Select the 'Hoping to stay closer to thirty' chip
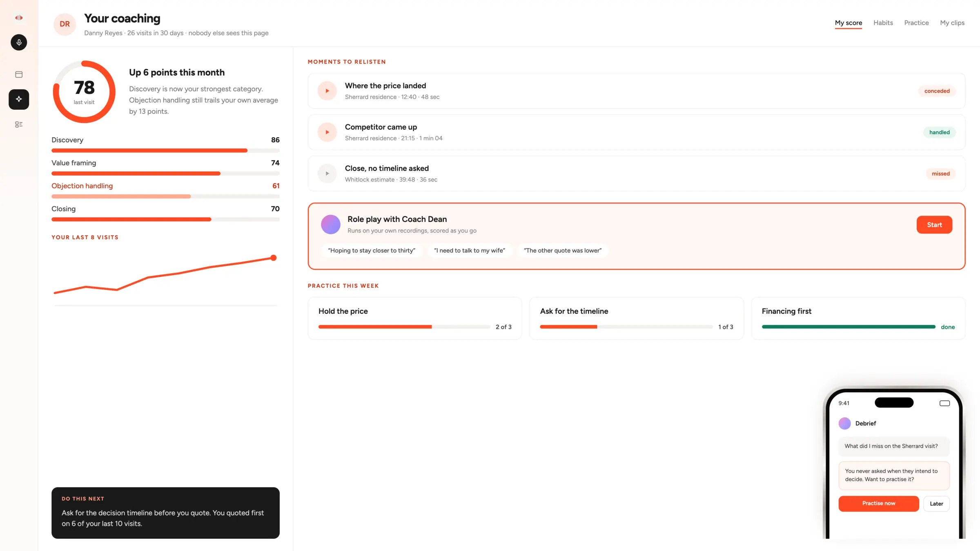The width and height of the screenshot is (980, 551). click(x=371, y=251)
